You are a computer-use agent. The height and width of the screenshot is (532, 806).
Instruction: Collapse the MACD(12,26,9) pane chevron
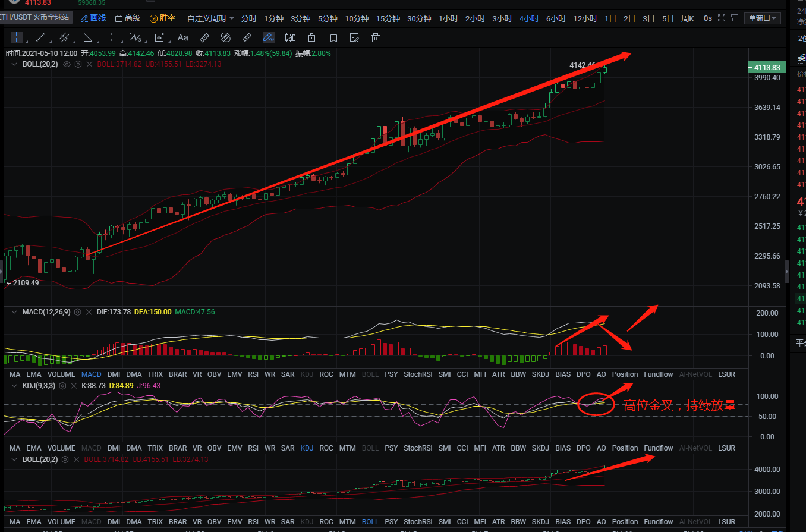(14, 311)
